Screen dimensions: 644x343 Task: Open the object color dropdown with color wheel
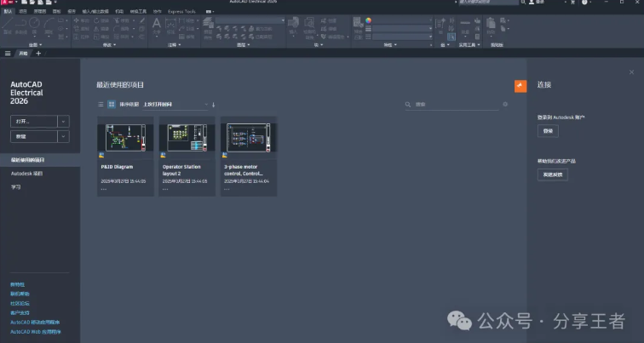[400, 20]
